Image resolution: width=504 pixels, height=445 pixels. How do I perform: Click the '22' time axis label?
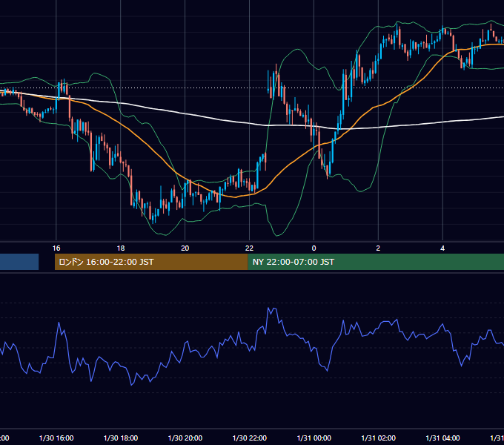(x=249, y=248)
